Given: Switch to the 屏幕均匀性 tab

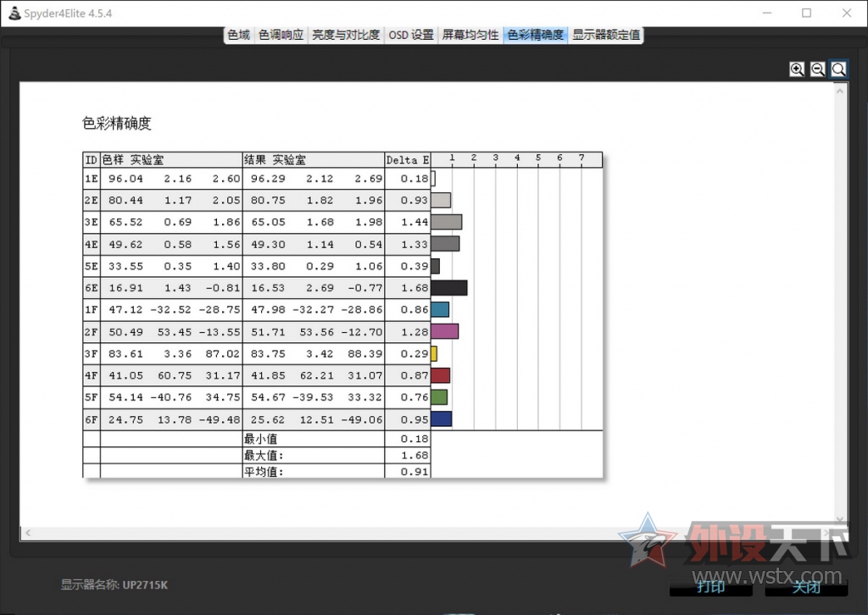Looking at the screenshot, I should (x=470, y=35).
